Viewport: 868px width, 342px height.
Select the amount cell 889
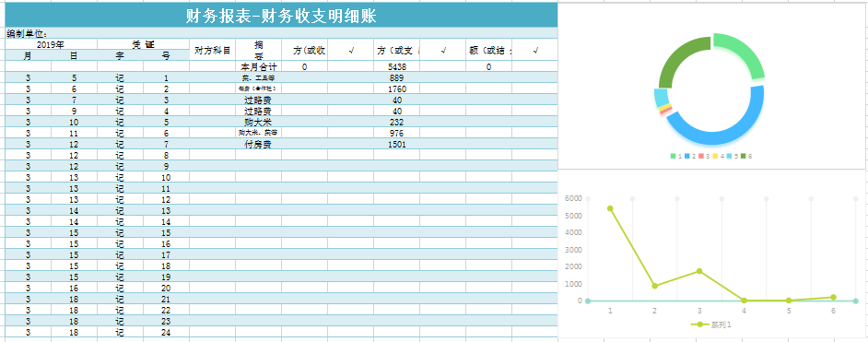396,77
